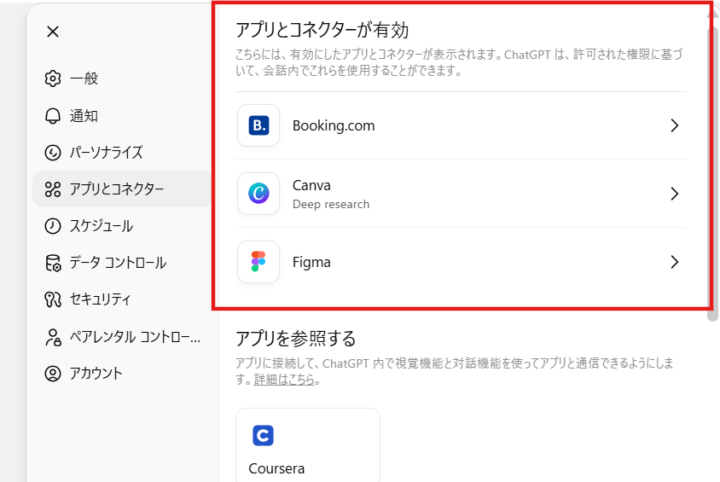The width and height of the screenshot is (720, 482).
Task: Click the Data Control database icon
Action: point(53,263)
